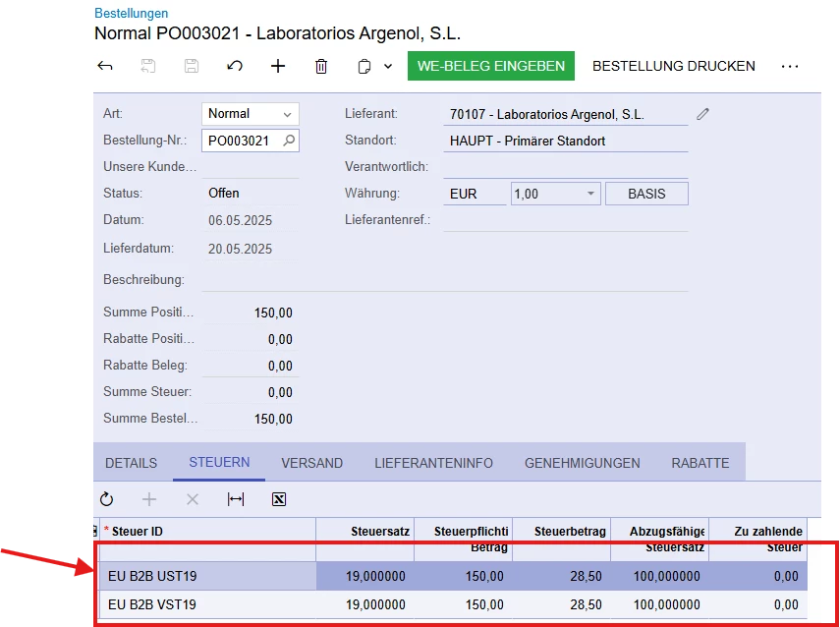Export grid to Excel icon
Screen dimensions: 840x627
point(279,499)
